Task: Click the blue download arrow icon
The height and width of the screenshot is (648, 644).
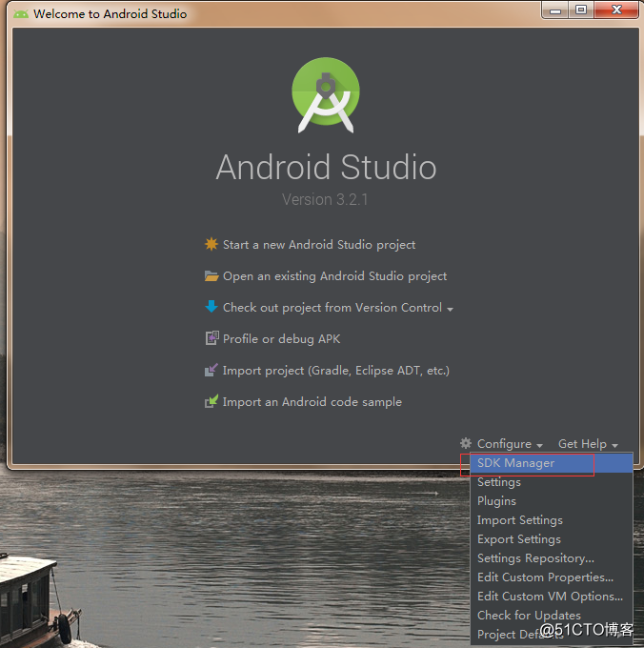Action: pos(211,307)
